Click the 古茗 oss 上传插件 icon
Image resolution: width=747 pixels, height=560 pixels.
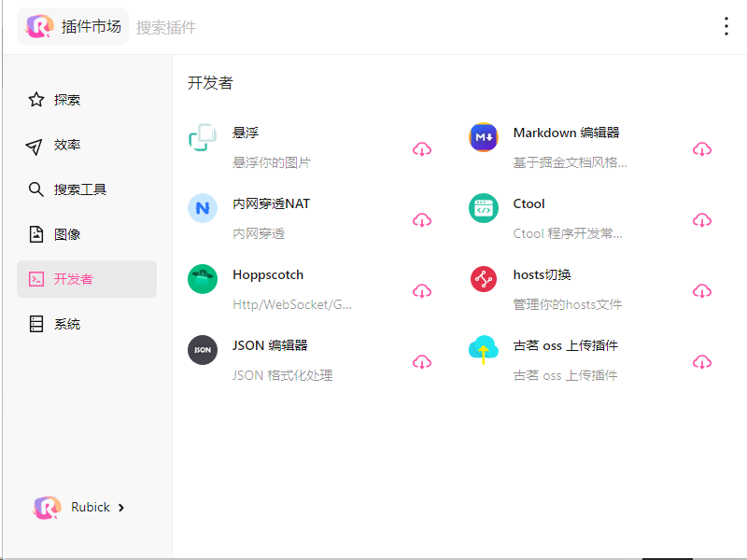click(483, 350)
